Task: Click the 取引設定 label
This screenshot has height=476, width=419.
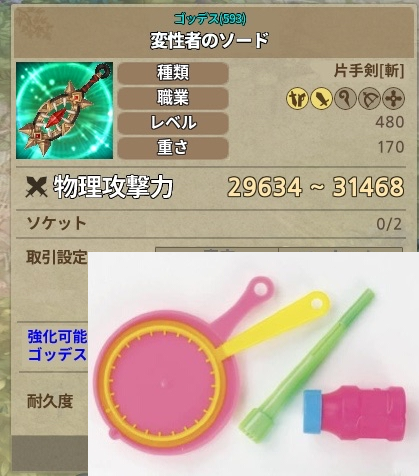Action: pos(57,257)
